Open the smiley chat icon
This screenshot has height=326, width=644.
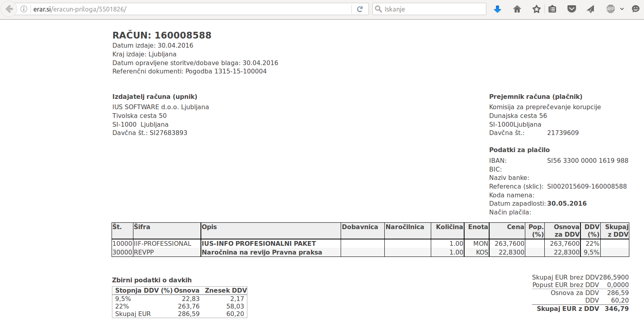635,9
